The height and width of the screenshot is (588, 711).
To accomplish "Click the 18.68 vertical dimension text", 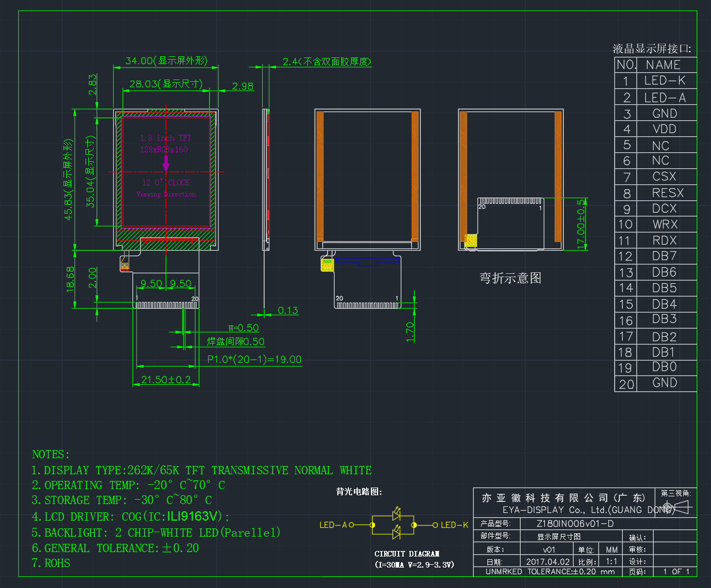I will [x=70, y=279].
